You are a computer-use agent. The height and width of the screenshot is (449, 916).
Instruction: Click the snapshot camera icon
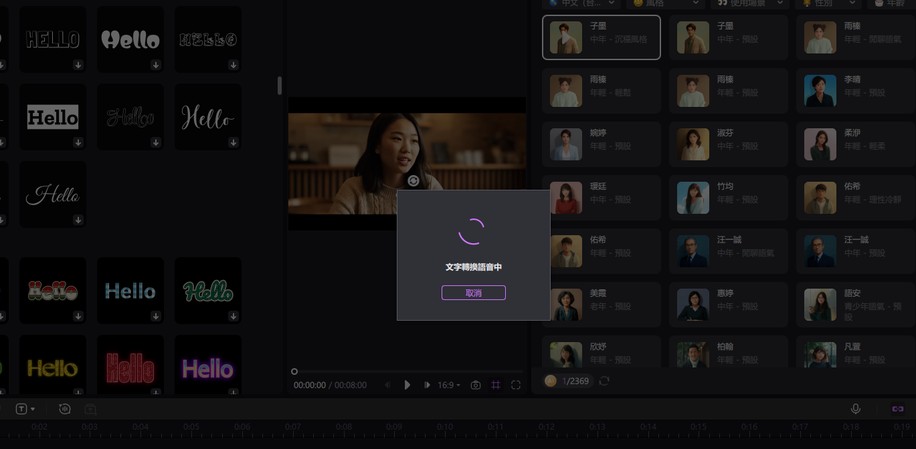476,385
